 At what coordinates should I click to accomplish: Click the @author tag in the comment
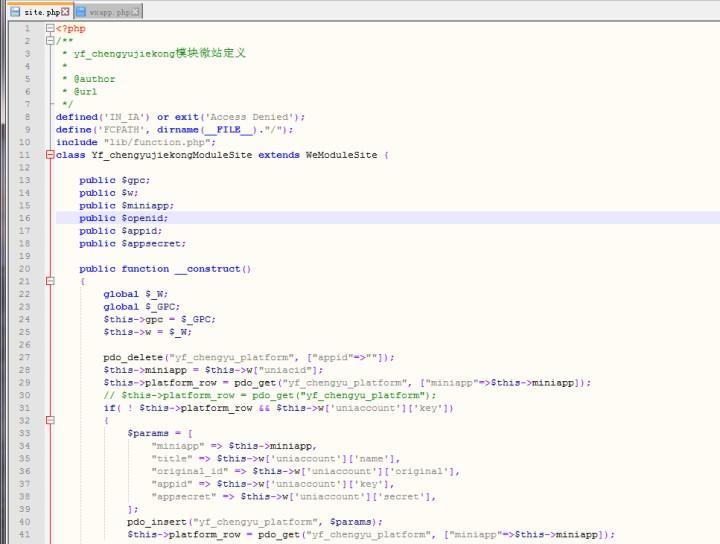pyautogui.click(x=94, y=79)
